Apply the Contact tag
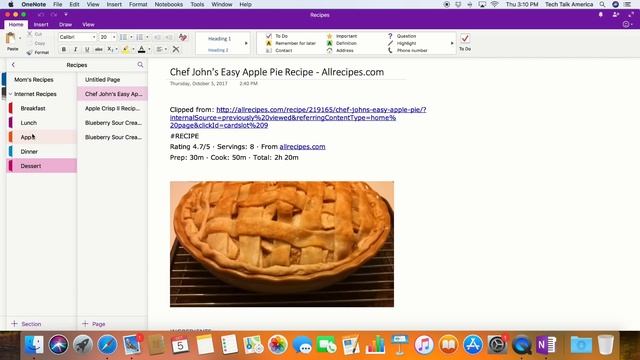The image size is (640, 360). tap(279, 51)
